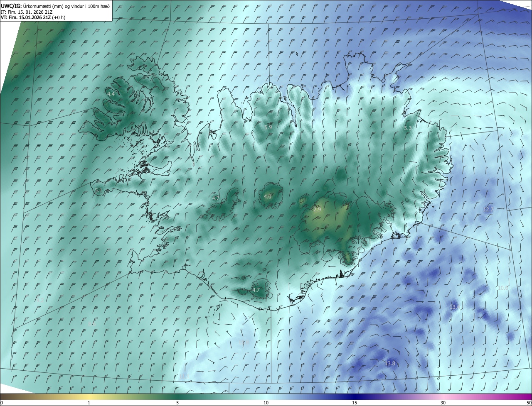Click the colour scale tick label '50'
532x406 pixels.
click(x=529, y=403)
